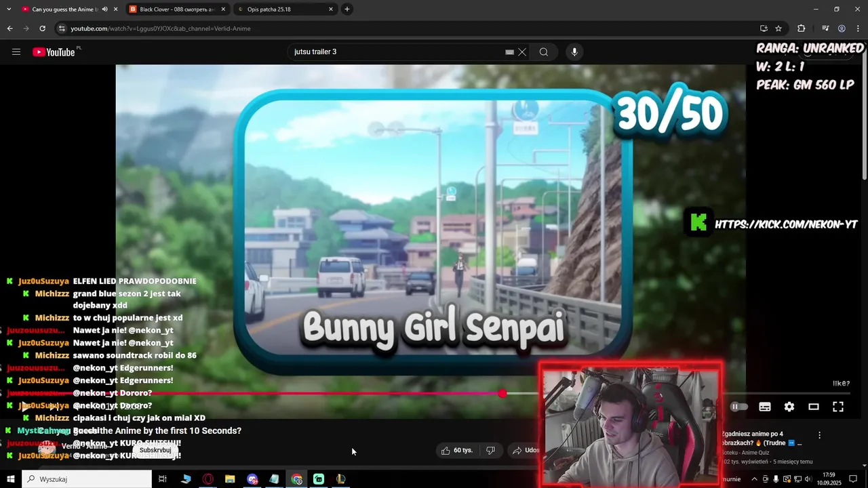The image size is (868, 488).
Task: Dislike the video with thumbs-down
Action: tap(490, 450)
